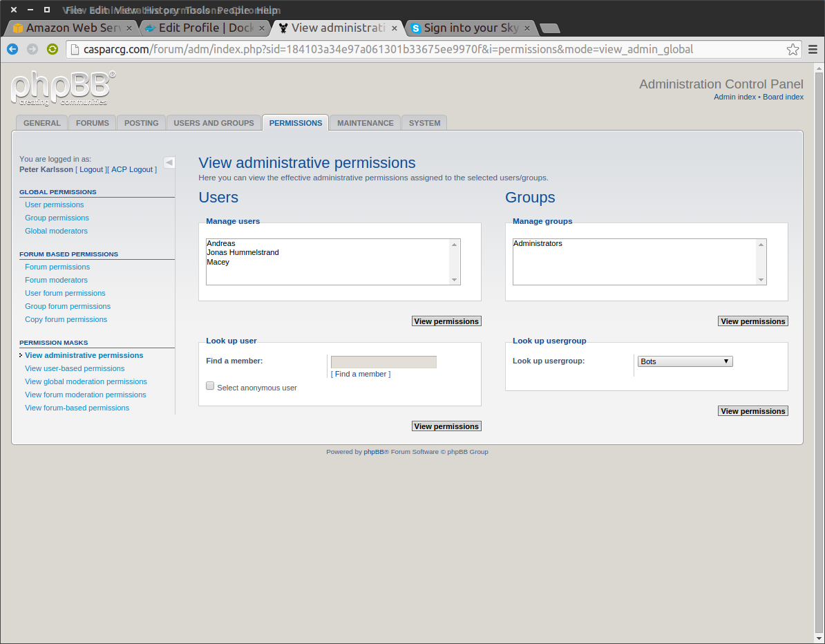Open Group forum permissions in the sidebar

tap(68, 306)
